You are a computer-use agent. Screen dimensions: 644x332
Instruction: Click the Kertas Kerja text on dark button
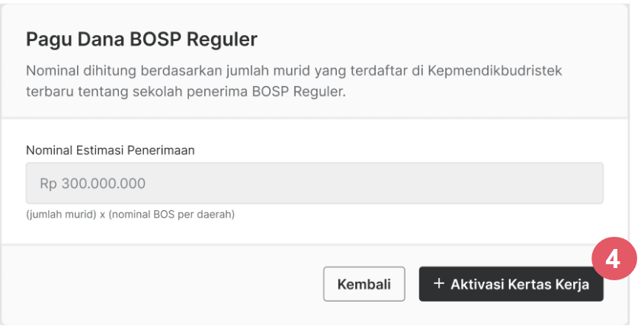[x=548, y=284]
